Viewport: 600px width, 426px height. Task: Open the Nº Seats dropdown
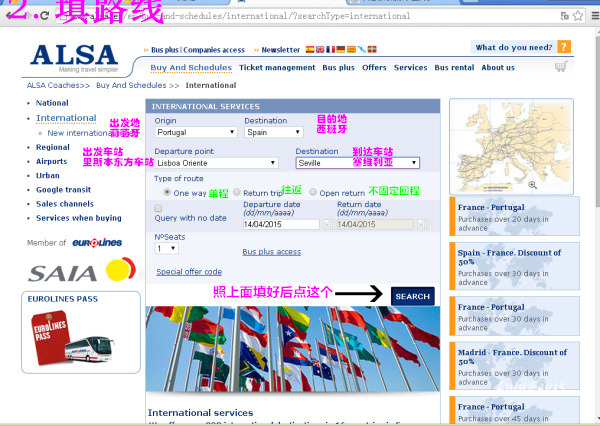(166, 248)
